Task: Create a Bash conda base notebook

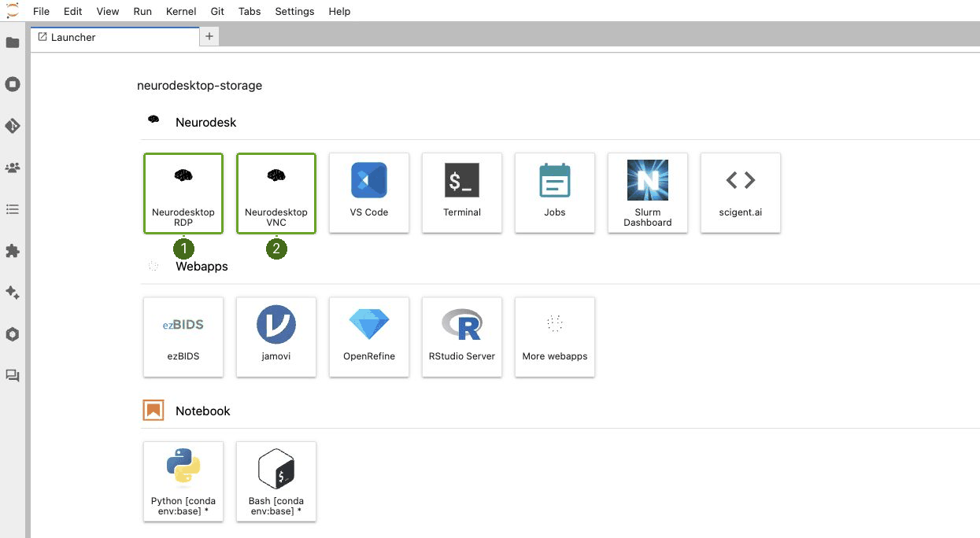Action: (276, 481)
